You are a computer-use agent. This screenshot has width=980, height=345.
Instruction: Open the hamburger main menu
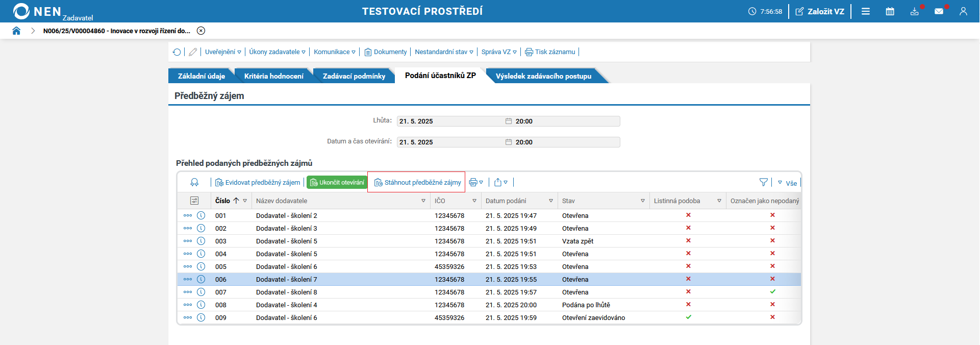(866, 11)
